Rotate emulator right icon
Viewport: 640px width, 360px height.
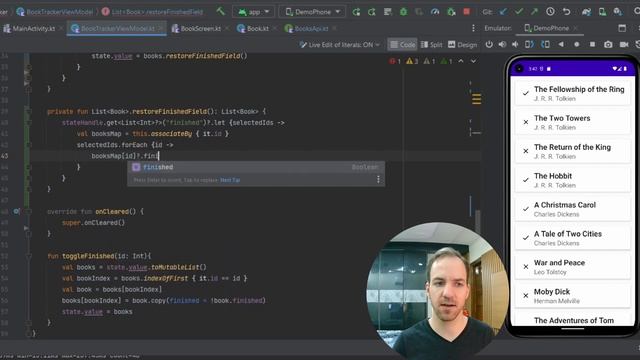[545, 44]
